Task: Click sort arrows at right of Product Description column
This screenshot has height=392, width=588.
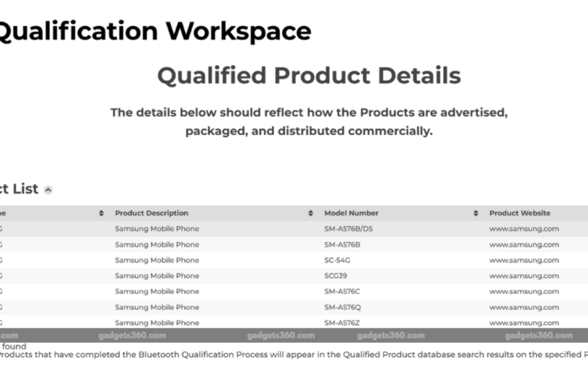Action: coord(310,213)
